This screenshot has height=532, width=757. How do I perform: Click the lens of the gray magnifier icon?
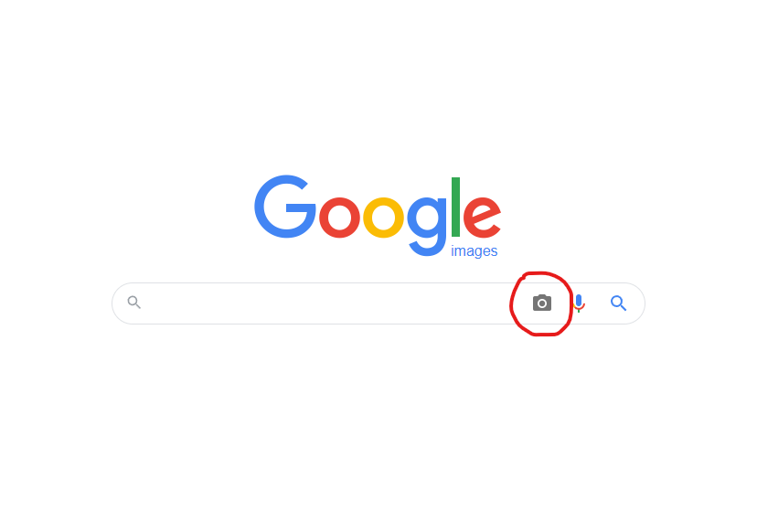point(132,300)
